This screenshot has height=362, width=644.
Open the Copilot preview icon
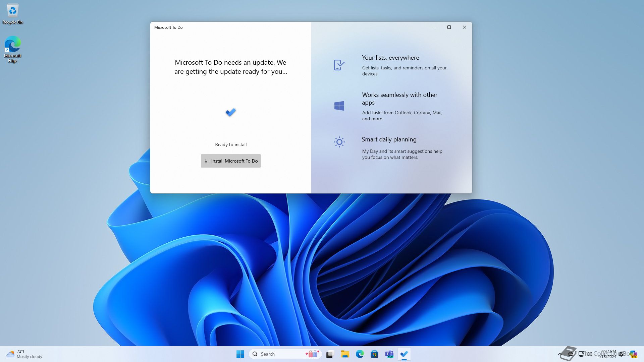[x=633, y=354]
